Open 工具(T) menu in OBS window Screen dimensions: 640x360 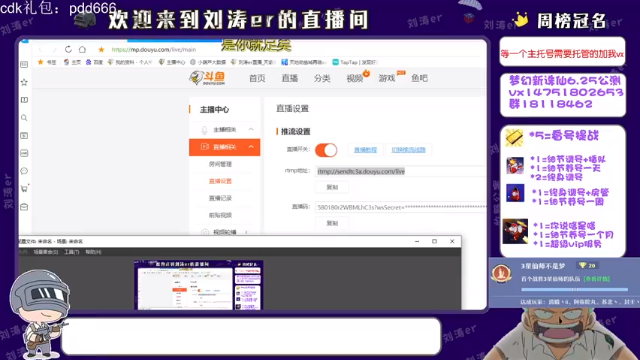(x=71, y=252)
